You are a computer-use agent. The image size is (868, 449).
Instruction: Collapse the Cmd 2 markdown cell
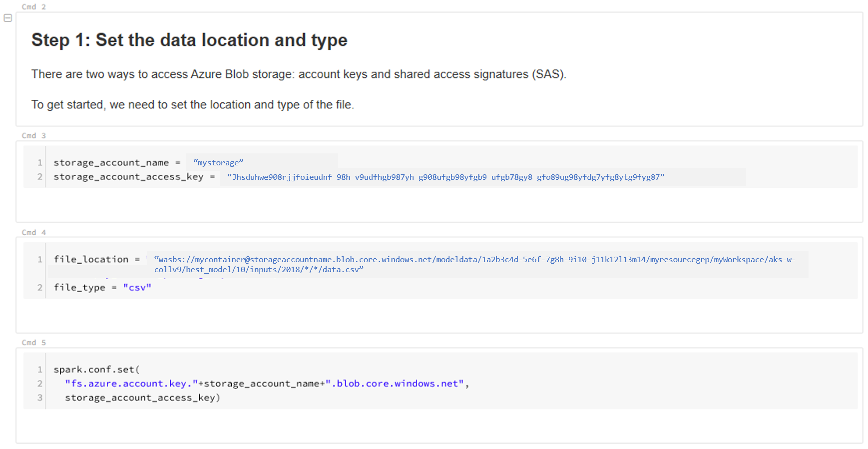8,18
